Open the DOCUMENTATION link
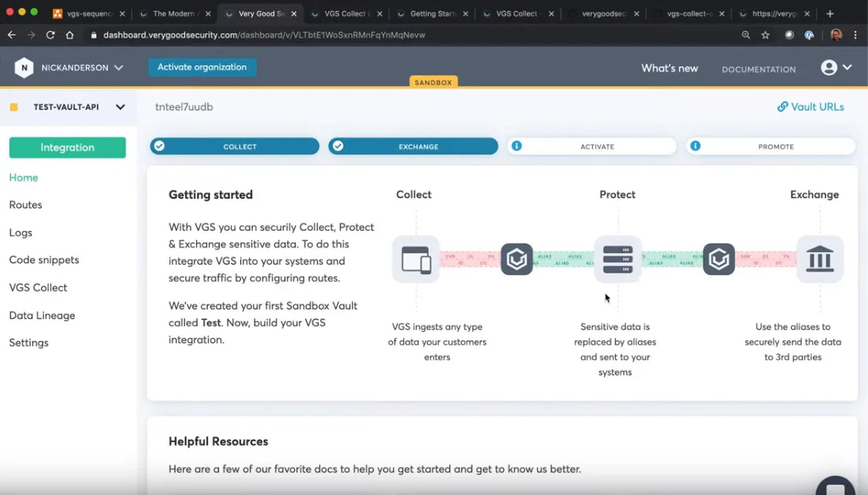 [x=759, y=69]
